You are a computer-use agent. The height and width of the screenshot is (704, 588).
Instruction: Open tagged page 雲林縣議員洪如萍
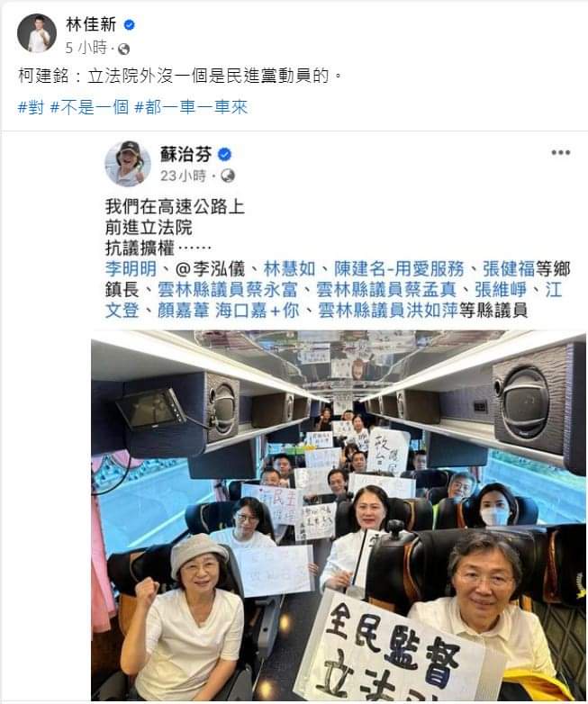point(388,311)
